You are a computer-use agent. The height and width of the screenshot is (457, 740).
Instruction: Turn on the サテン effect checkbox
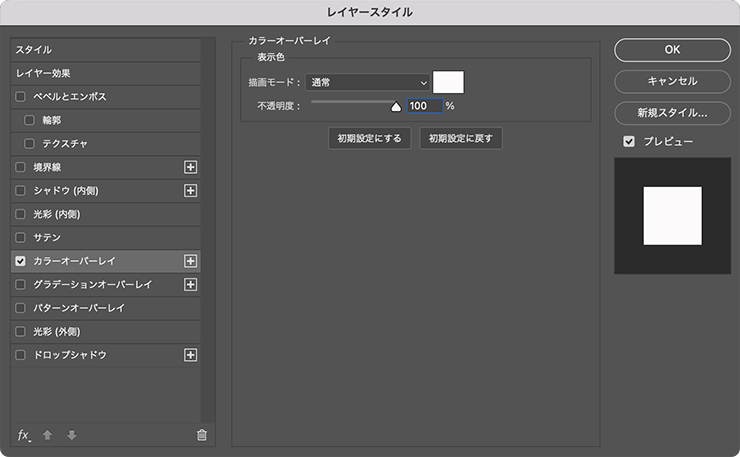(x=21, y=238)
